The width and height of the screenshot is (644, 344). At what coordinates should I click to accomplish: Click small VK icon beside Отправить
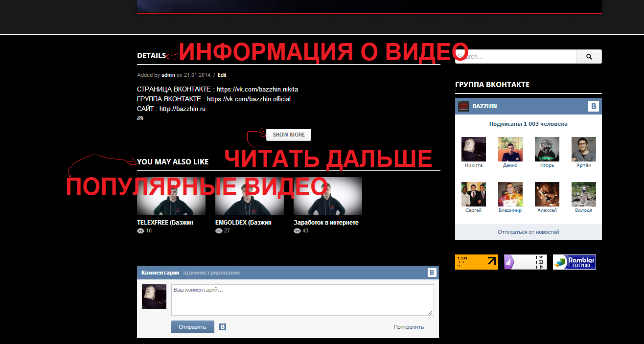click(x=223, y=327)
